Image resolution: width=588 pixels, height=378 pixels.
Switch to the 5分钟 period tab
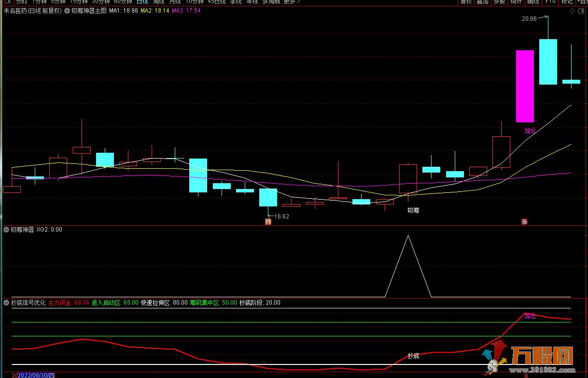[58, 2]
